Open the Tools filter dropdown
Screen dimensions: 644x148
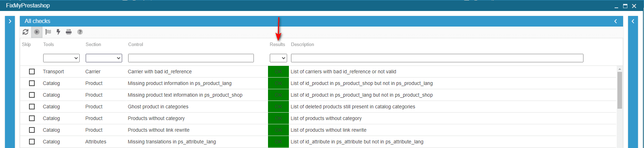61,58
